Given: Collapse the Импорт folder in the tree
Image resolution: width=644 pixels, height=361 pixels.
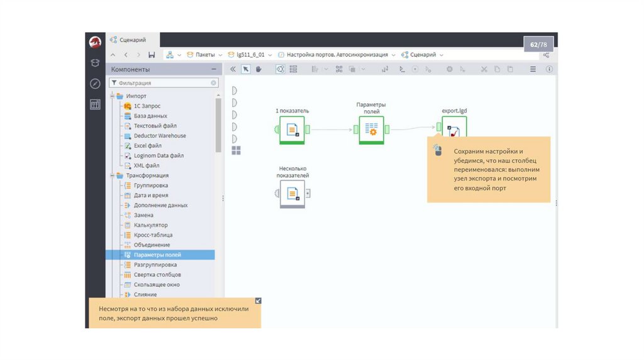Looking at the screenshot, I should tap(112, 96).
